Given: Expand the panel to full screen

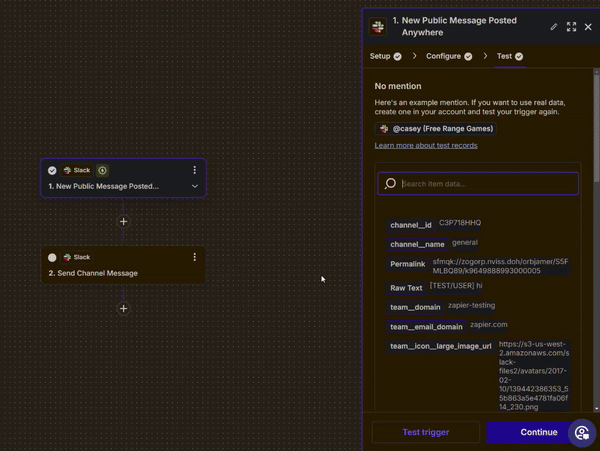Looking at the screenshot, I should pyautogui.click(x=571, y=27).
